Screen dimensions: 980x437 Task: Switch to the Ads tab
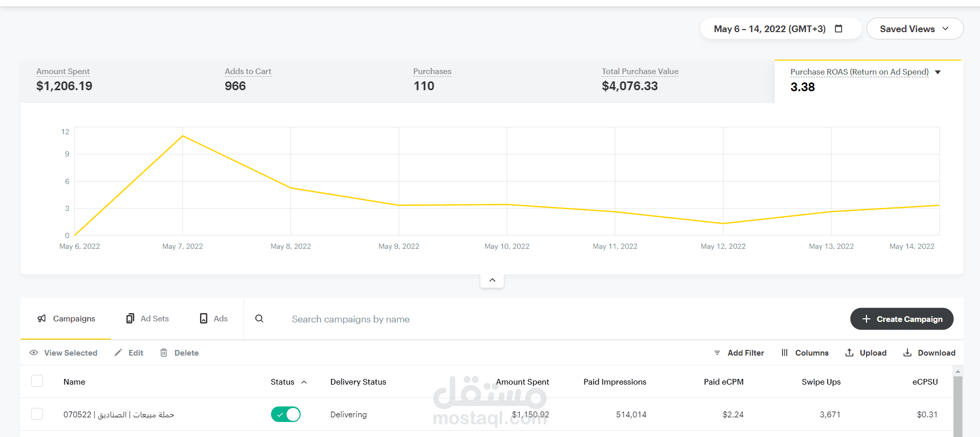point(214,319)
